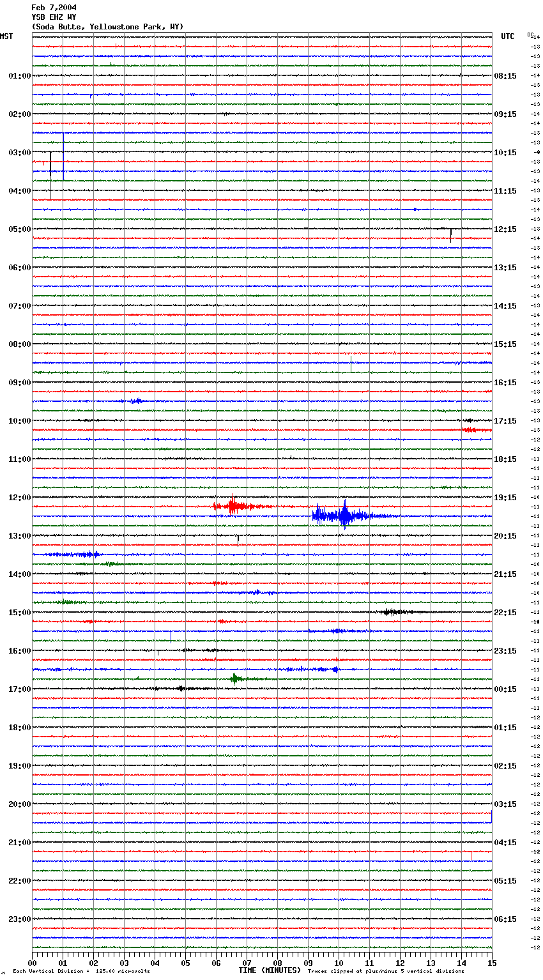Click the 08:15 UTC time label
This screenshot has height=980, width=543.
point(505,76)
